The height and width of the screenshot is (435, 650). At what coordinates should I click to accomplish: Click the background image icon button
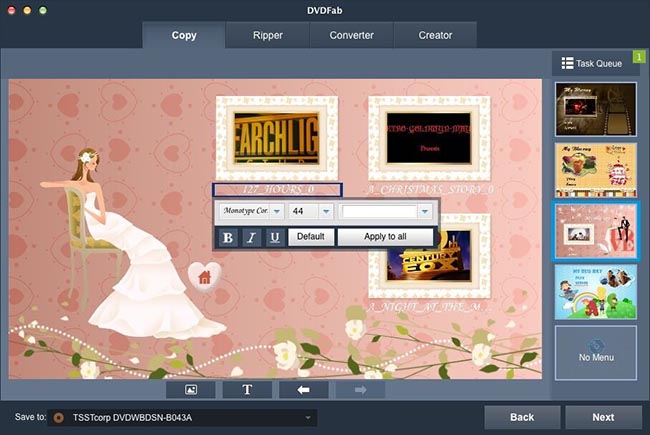click(191, 389)
